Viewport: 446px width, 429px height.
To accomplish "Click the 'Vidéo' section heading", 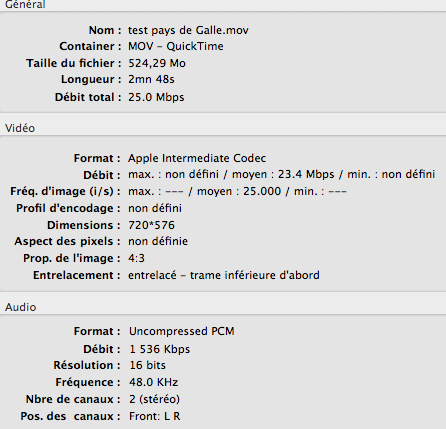I will (x=20, y=128).
